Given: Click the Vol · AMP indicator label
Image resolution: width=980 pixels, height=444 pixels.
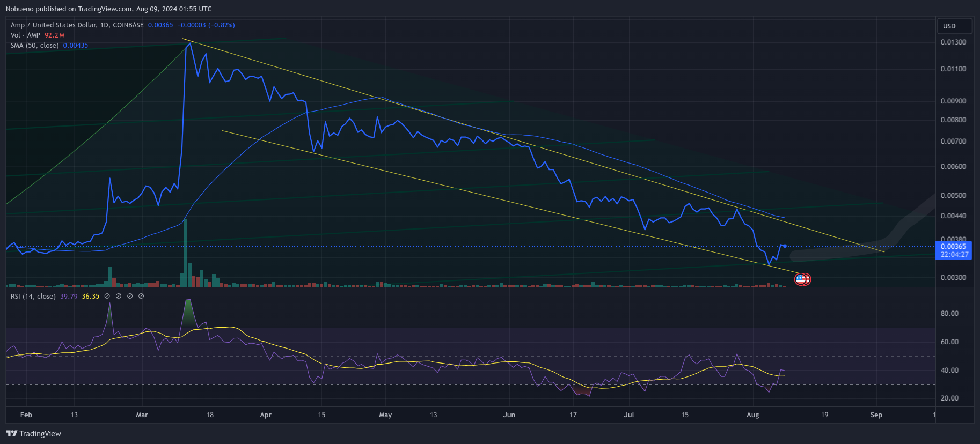Looking at the screenshot, I should (25, 35).
